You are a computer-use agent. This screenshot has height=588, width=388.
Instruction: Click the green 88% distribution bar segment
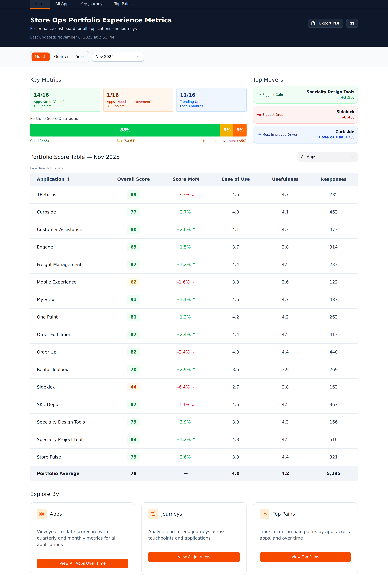click(125, 130)
